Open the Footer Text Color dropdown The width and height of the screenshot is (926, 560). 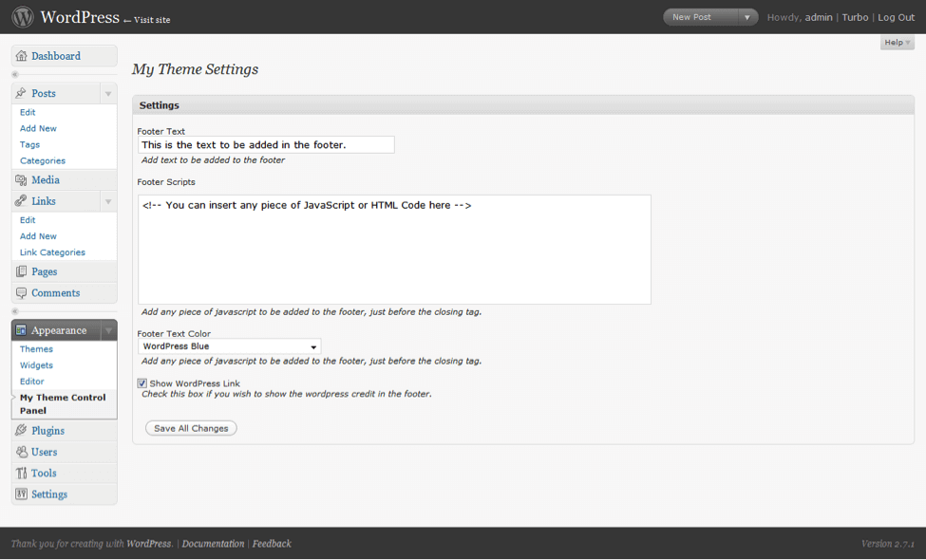(x=230, y=346)
